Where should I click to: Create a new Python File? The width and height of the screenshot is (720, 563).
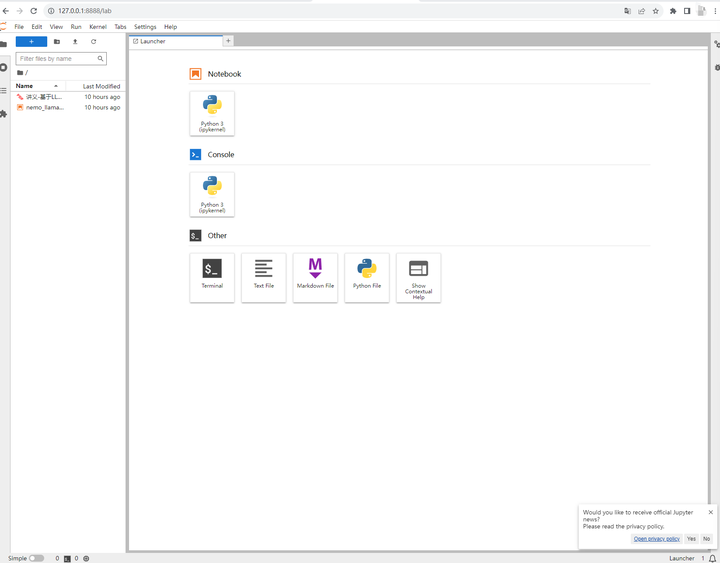367,278
